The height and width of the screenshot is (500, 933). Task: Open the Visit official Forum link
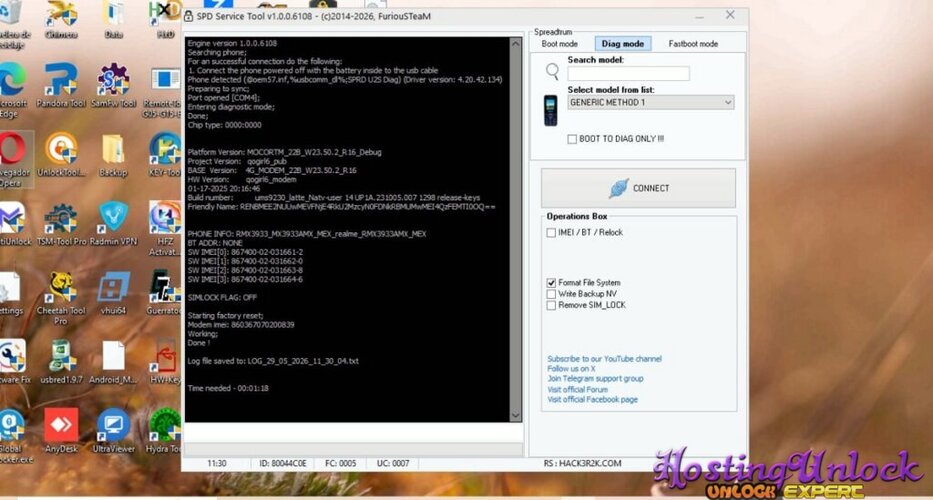(578, 390)
